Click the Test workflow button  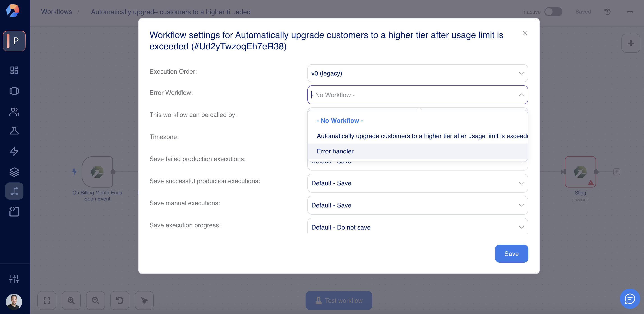[339, 300]
